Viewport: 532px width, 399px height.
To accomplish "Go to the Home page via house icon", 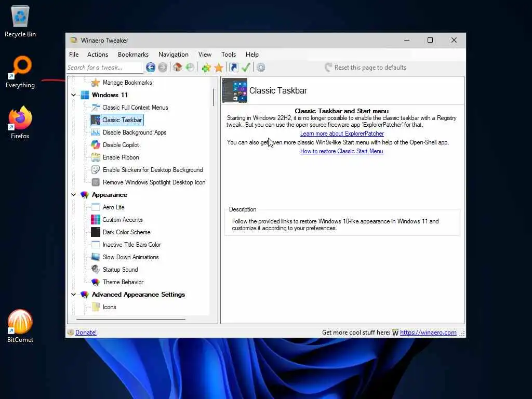I will click(178, 67).
